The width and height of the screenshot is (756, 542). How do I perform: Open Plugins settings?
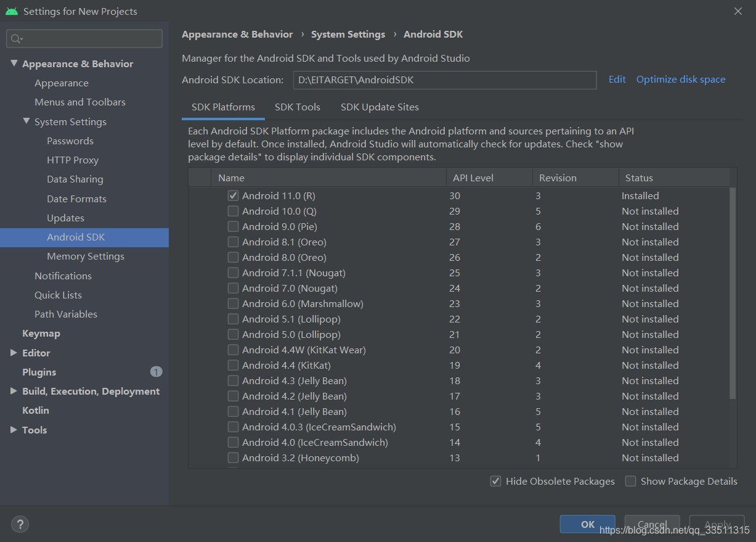click(x=39, y=372)
